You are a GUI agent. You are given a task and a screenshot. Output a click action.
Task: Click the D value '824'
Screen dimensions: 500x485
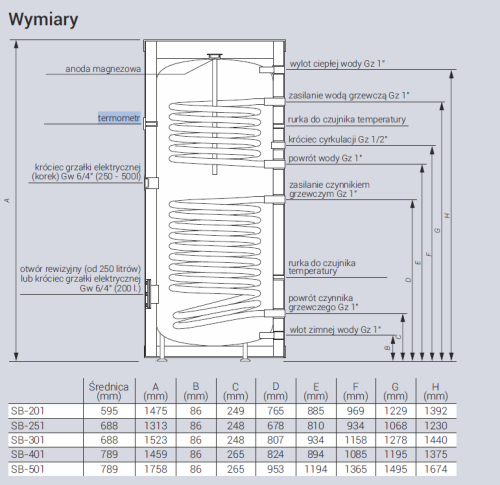(x=276, y=454)
